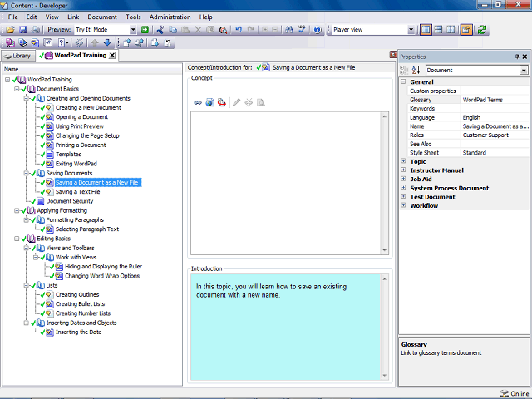Select the Document Security item
Viewport: 532px width, 399px height.
tap(70, 201)
